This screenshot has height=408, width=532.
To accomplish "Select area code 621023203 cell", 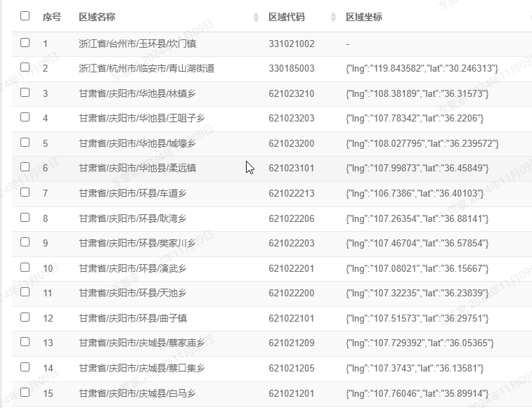I will (x=292, y=118).
